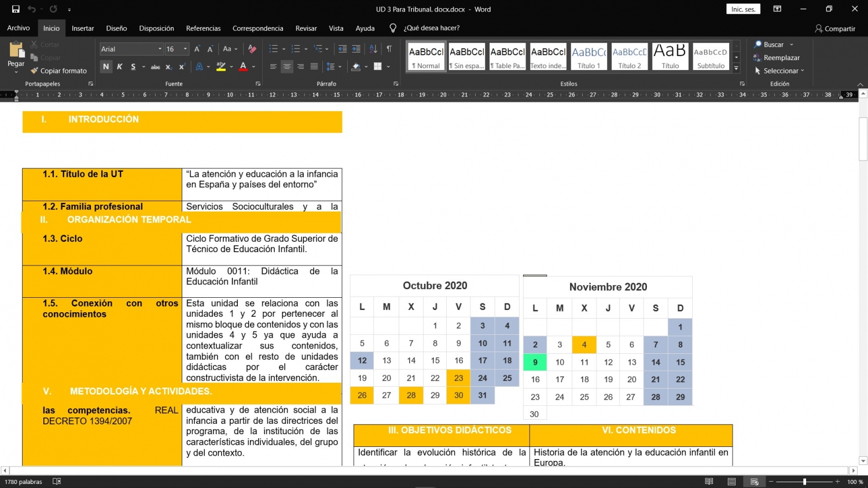Open the font name Arial dropdown
868x488 pixels.
coord(160,49)
